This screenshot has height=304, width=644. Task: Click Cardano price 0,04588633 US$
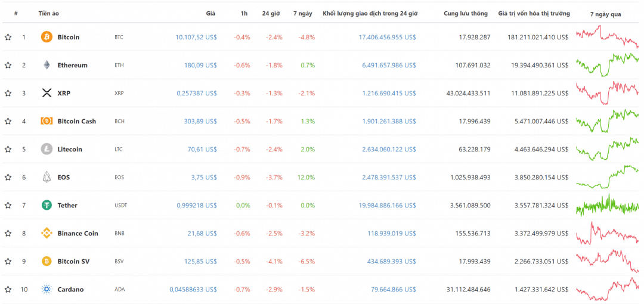[193, 290]
